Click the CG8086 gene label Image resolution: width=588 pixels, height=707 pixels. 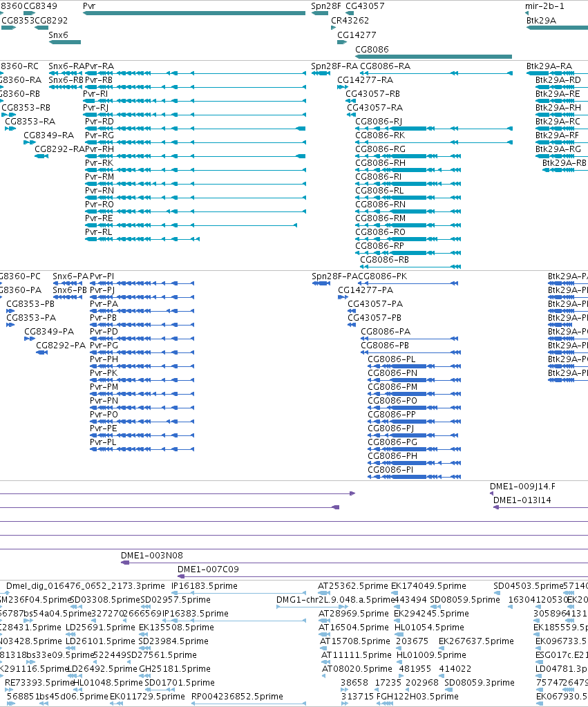coord(372,50)
